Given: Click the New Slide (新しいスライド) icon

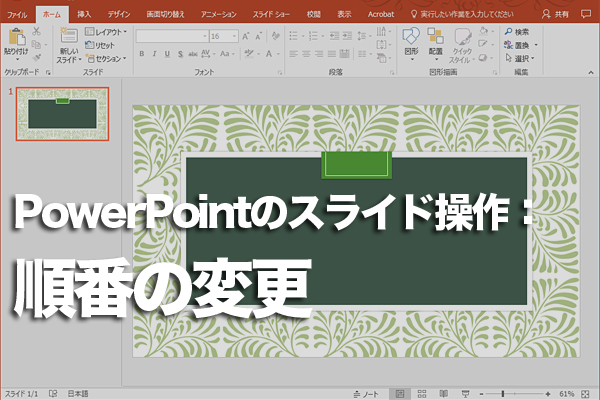Looking at the screenshot, I should [69, 36].
